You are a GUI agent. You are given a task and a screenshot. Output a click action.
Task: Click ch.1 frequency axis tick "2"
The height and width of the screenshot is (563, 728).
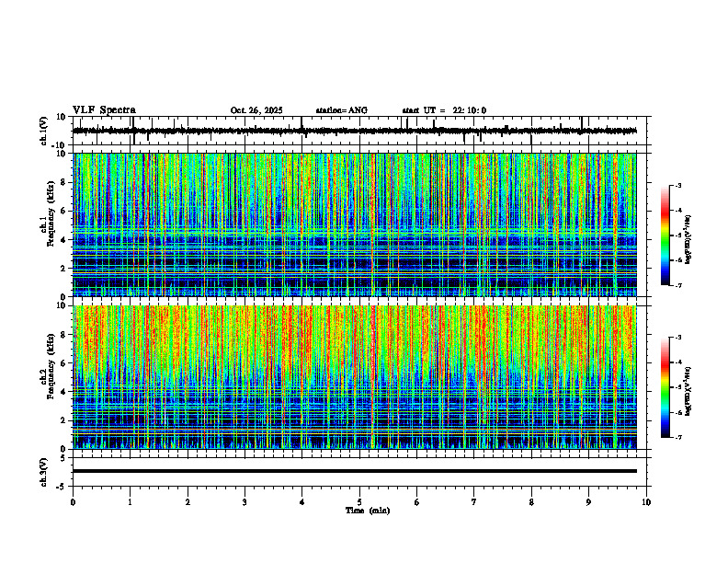pos(63,269)
